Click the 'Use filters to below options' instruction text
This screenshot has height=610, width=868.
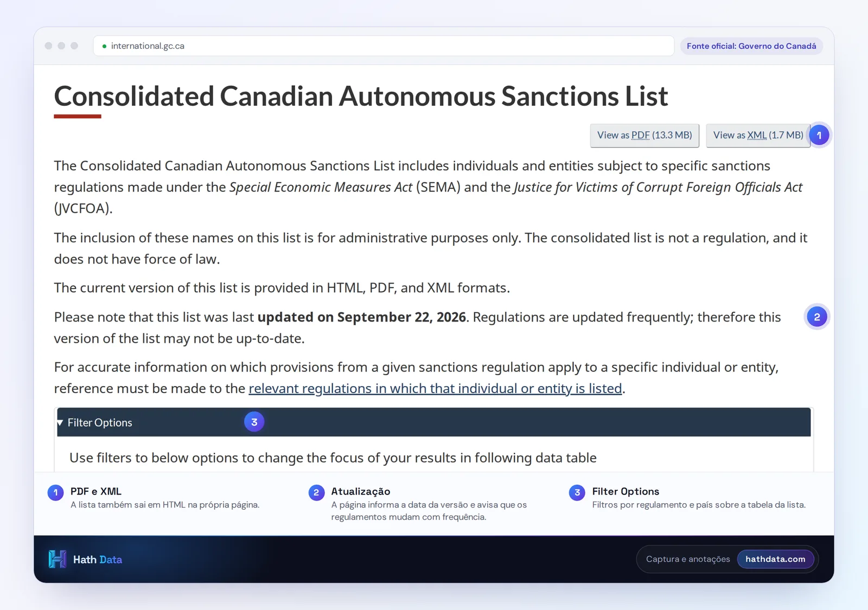(x=333, y=458)
